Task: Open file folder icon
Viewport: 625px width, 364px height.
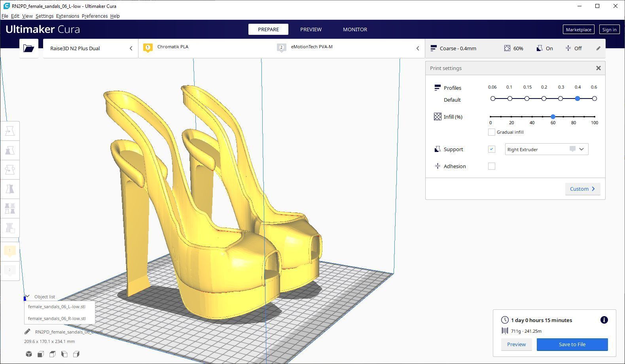Action: 28,48
